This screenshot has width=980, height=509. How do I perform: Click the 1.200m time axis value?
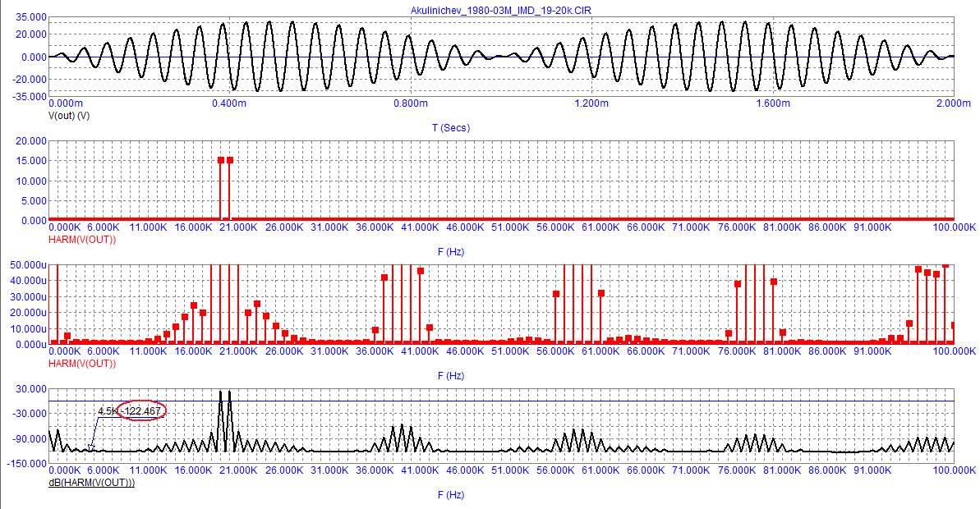click(591, 103)
